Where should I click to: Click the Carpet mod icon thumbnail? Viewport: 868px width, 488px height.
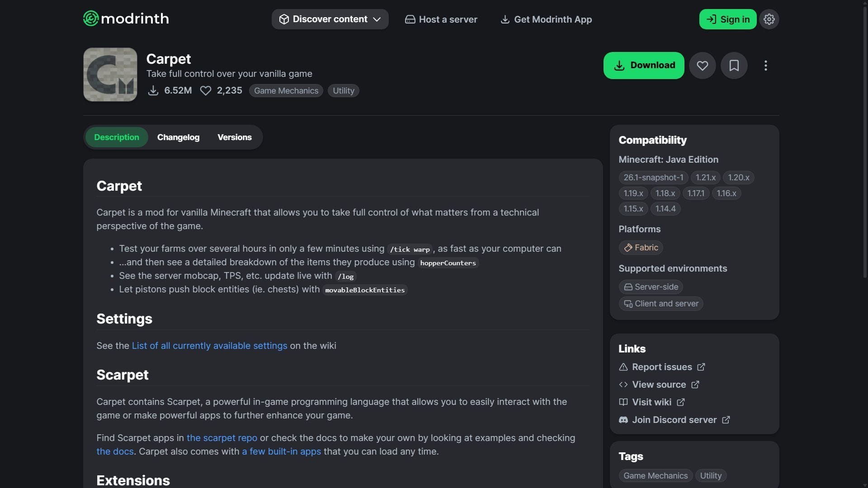[110, 75]
